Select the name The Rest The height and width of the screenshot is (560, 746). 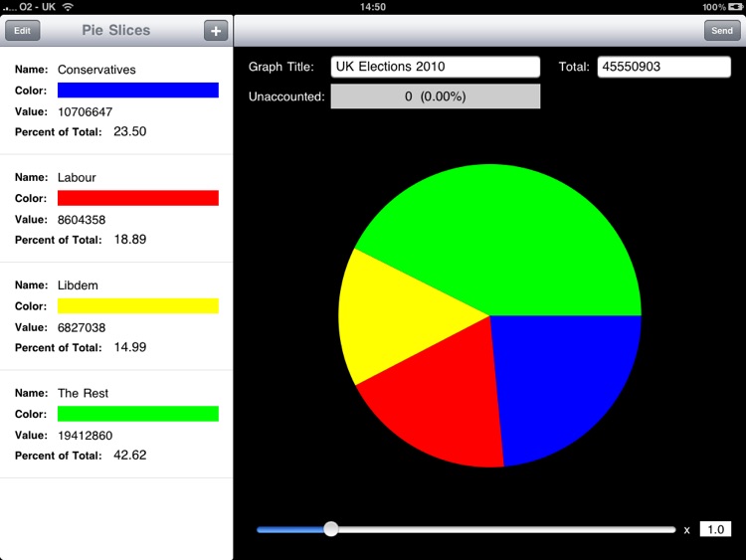pyautogui.click(x=83, y=393)
